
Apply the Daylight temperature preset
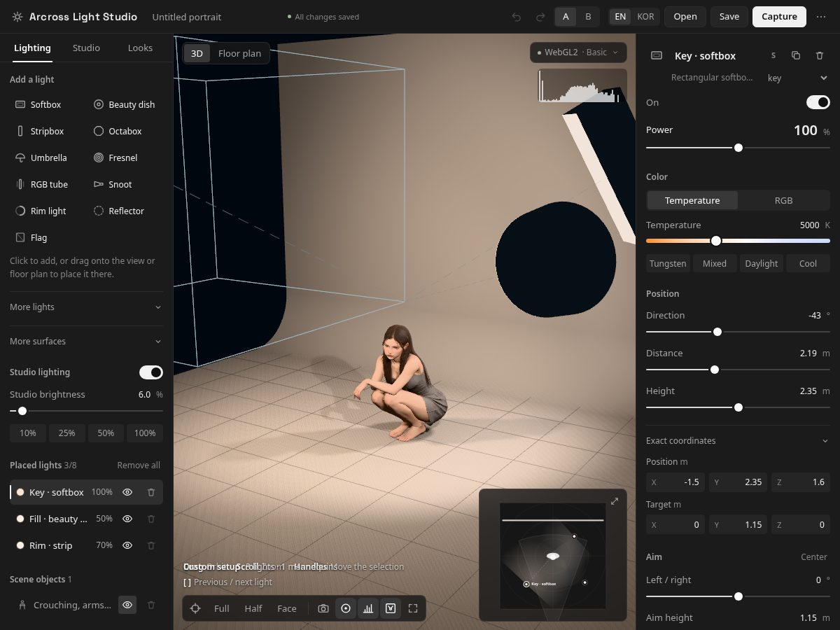pyautogui.click(x=761, y=263)
